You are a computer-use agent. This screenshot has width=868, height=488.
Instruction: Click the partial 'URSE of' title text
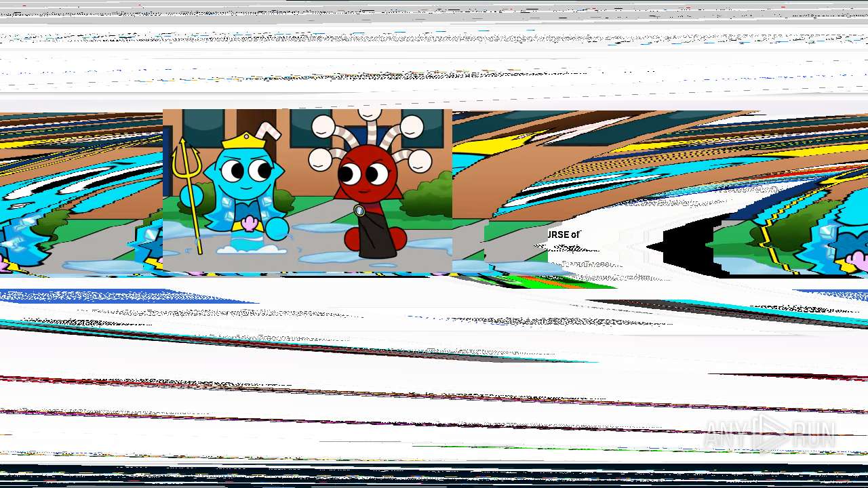pos(564,235)
